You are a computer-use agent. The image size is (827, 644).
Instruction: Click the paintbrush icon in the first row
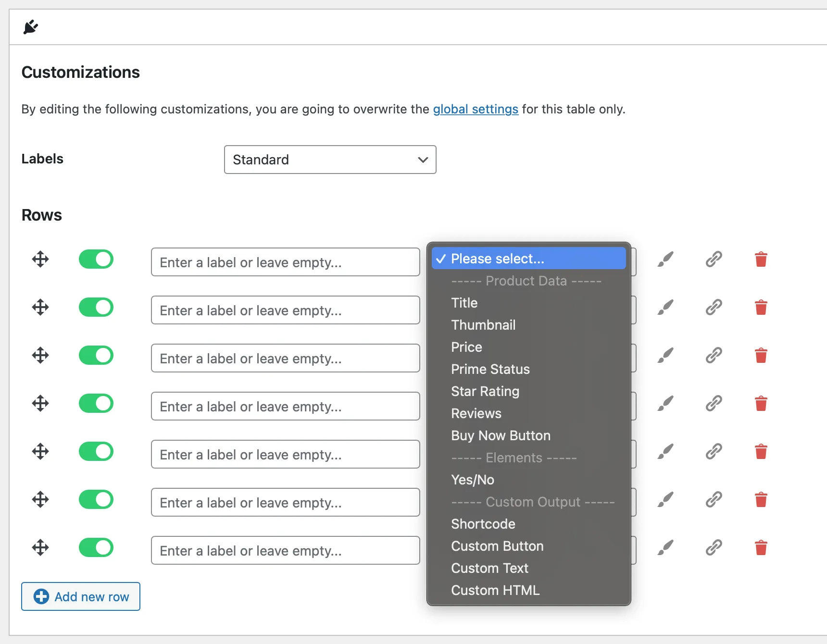pyautogui.click(x=665, y=259)
